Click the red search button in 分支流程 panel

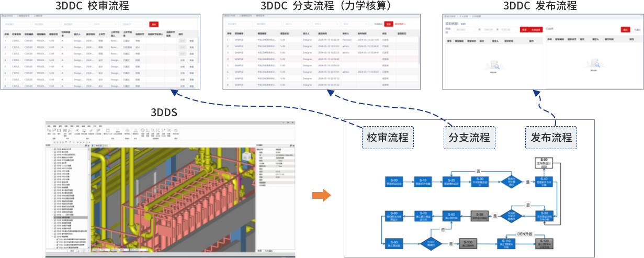click(389, 24)
